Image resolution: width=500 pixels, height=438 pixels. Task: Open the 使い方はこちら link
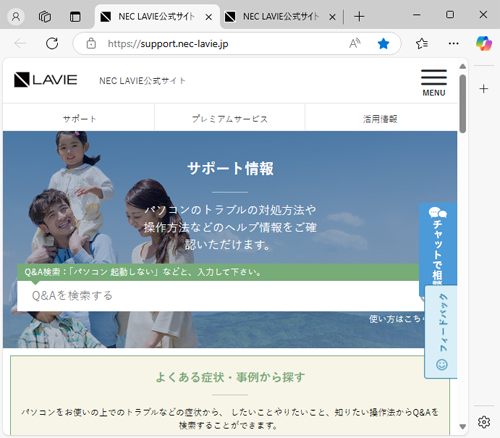397,319
